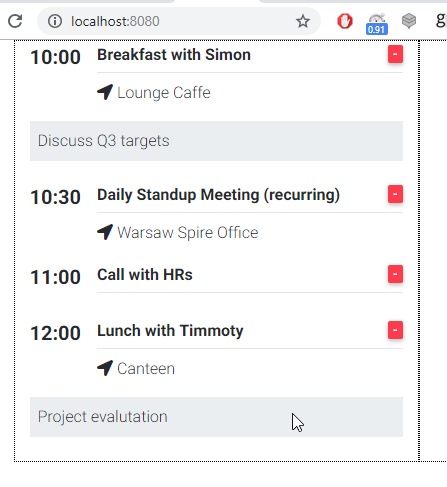Open the red ad blocker extension
The width and height of the screenshot is (447, 487).
coord(344,21)
